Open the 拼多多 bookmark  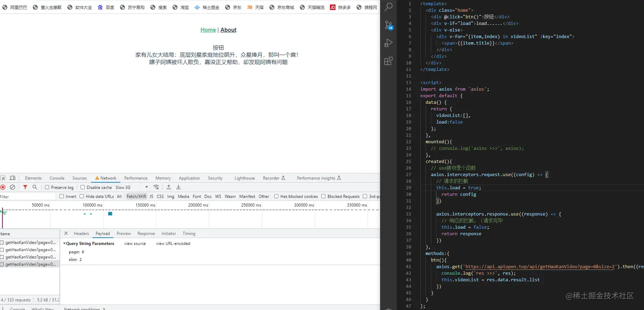[x=340, y=7]
